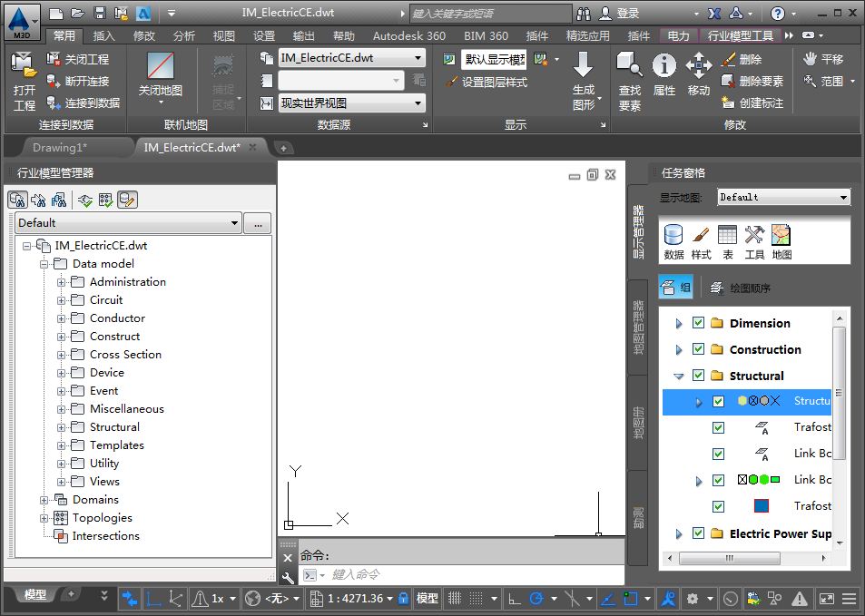The image size is (865, 616).
Task: Open the Analyze ribbon tab
Action: click(183, 36)
